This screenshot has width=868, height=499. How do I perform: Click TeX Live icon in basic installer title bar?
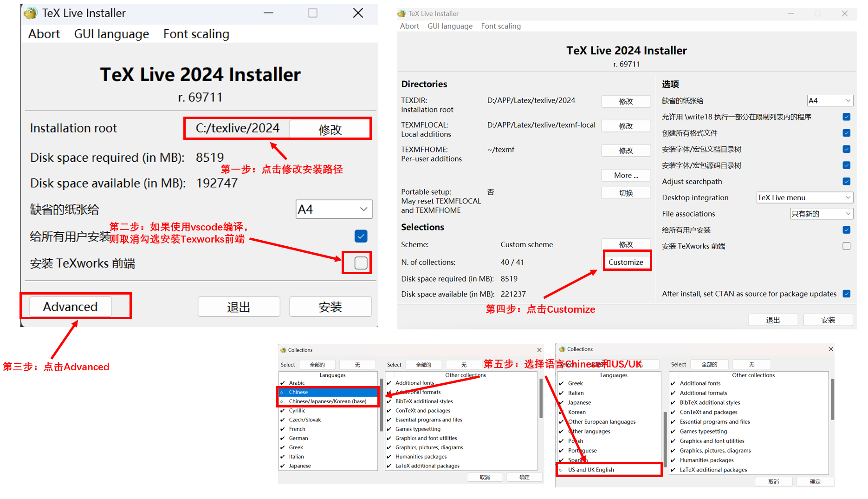tap(31, 13)
